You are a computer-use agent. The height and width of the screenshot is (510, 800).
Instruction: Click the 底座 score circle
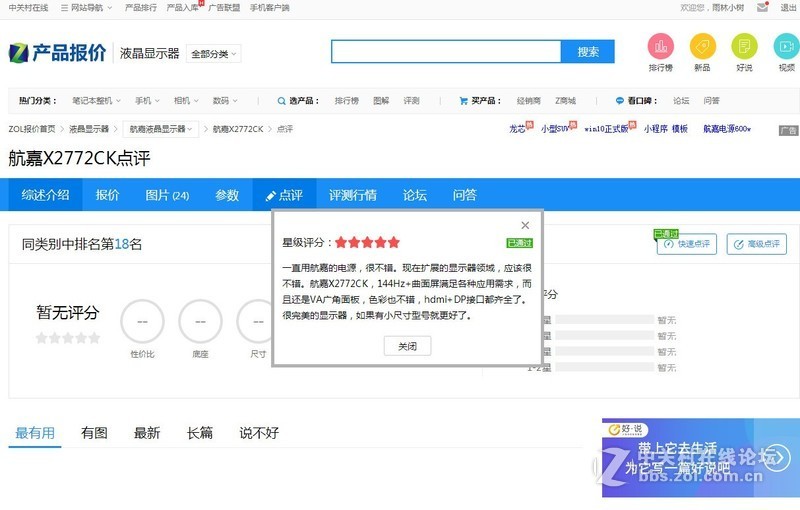coord(201,321)
